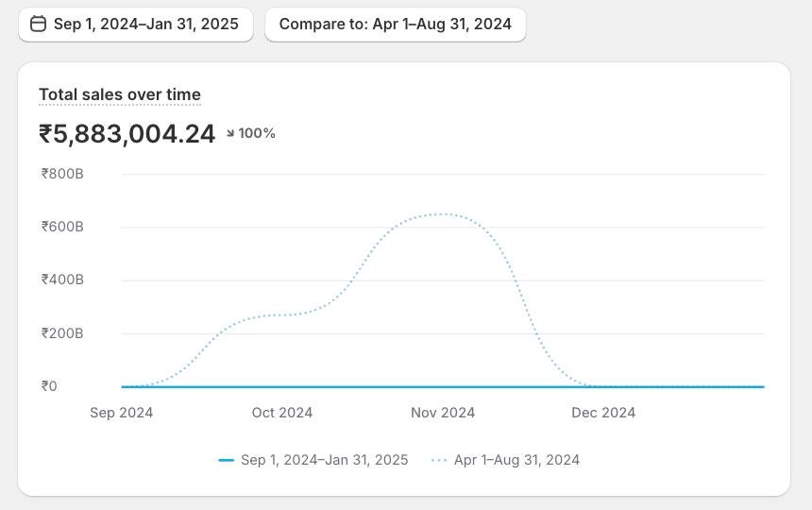Click the Sep 2024 x-axis label

(122, 413)
